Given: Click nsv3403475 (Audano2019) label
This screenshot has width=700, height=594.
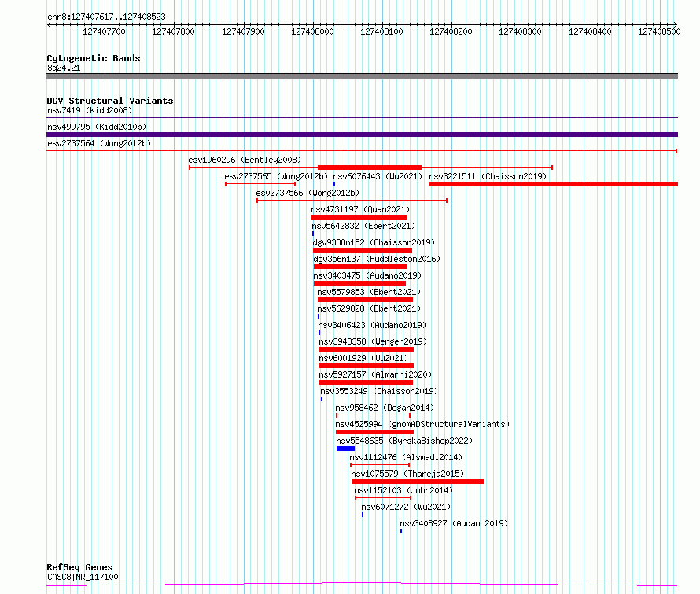Looking at the screenshot, I should 367,275.
